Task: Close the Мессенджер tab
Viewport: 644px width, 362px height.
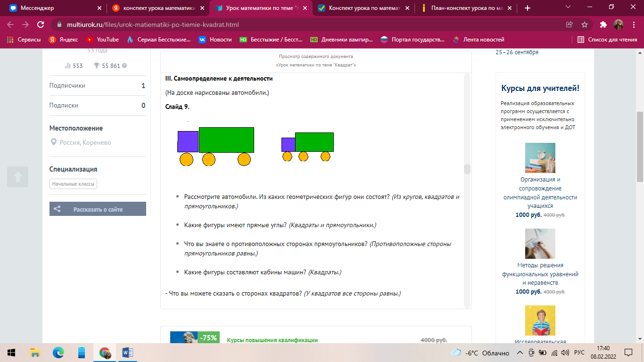Action: coord(99,8)
